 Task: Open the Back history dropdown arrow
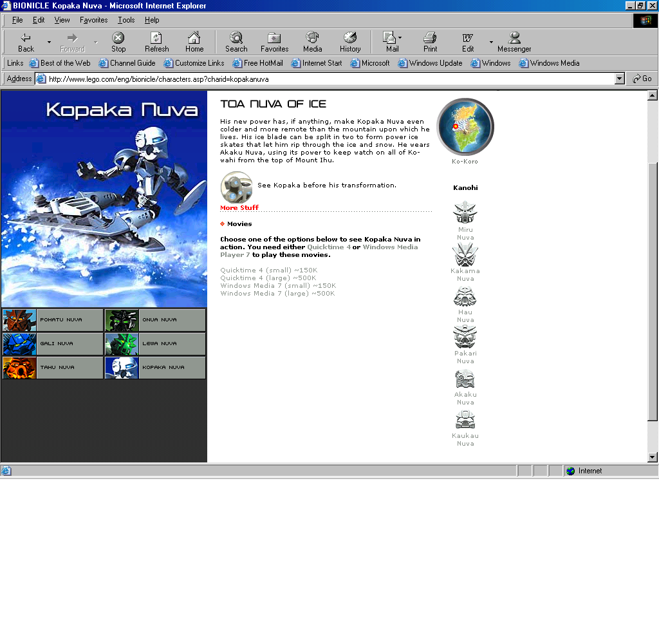pos(49,42)
